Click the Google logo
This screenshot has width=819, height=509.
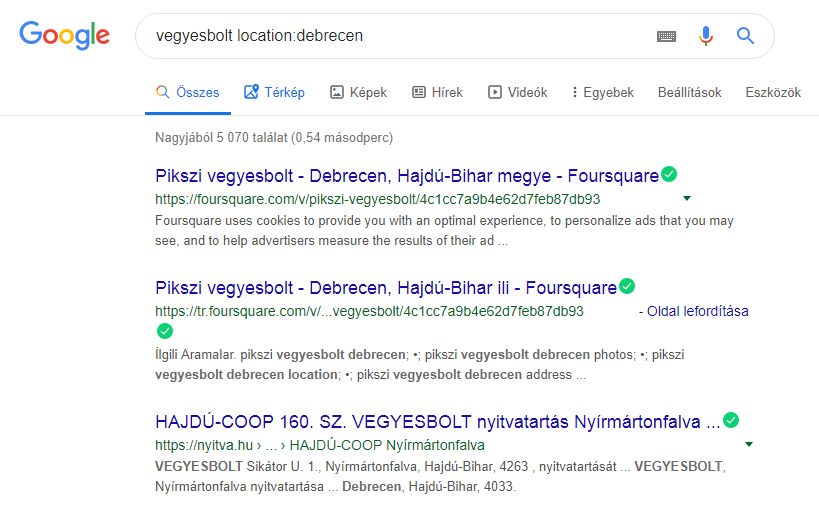64,35
